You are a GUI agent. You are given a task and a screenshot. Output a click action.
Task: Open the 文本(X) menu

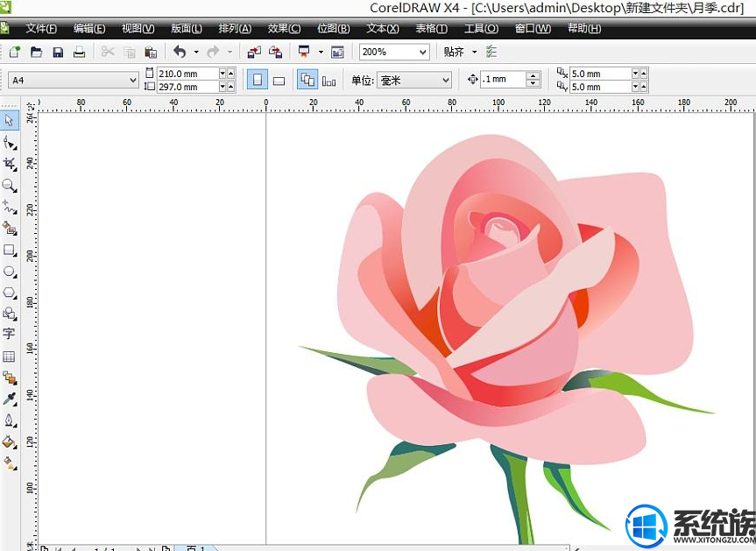[x=382, y=28]
